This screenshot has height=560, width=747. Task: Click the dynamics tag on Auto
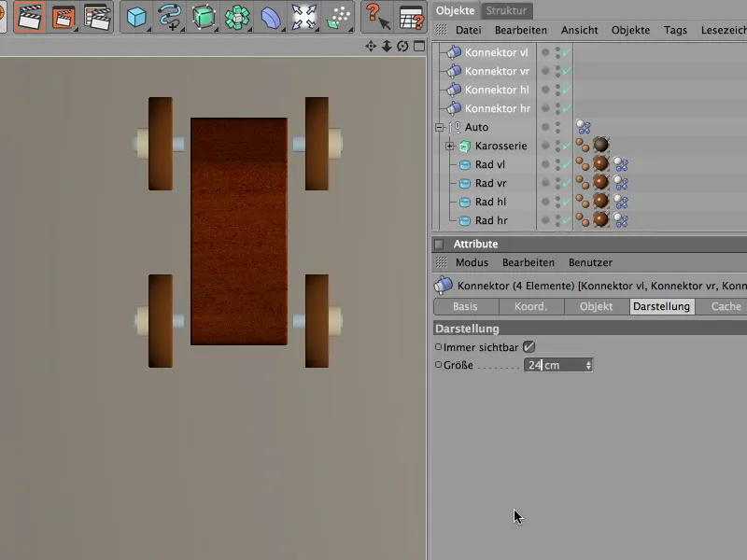[583, 127]
